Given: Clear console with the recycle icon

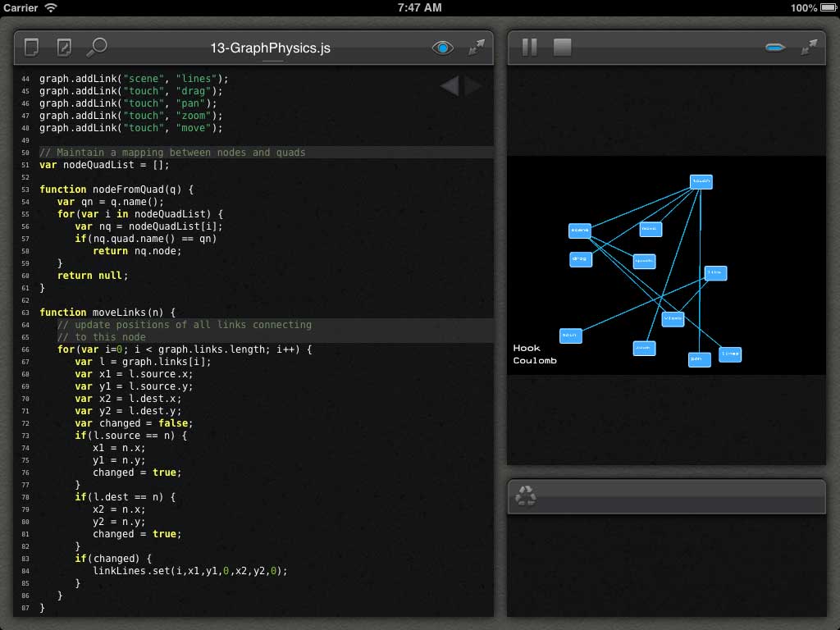Looking at the screenshot, I should pyautogui.click(x=526, y=495).
